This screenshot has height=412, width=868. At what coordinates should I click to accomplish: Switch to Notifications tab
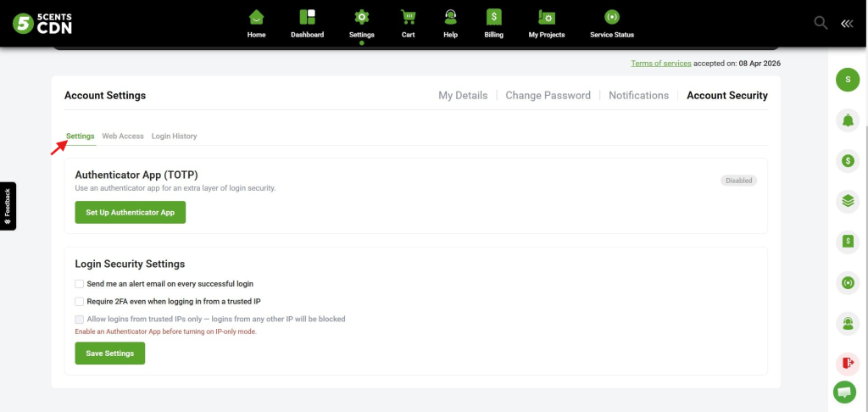tap(639, 95)
